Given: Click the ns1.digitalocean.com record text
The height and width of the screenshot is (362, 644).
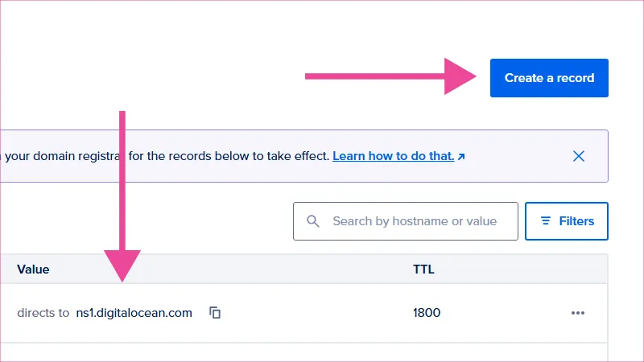Looking at the screenshot, I should (x=134, y=313).
